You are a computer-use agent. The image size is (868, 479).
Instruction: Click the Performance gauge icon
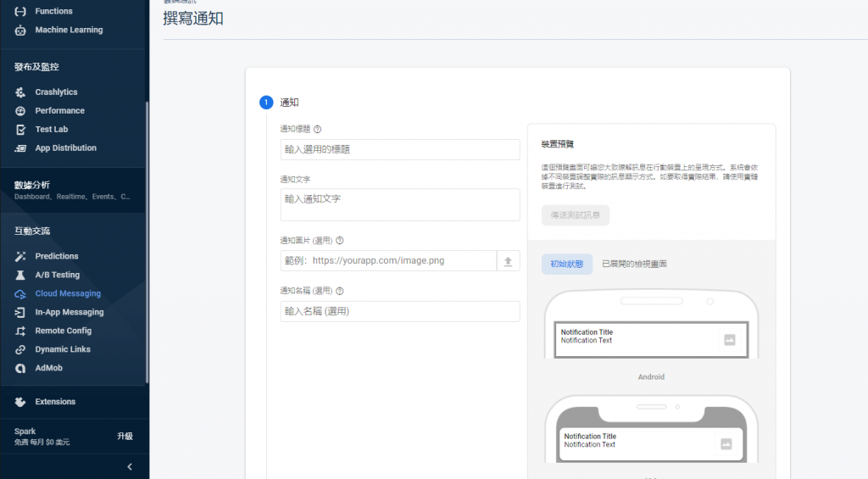pos(20,111)
